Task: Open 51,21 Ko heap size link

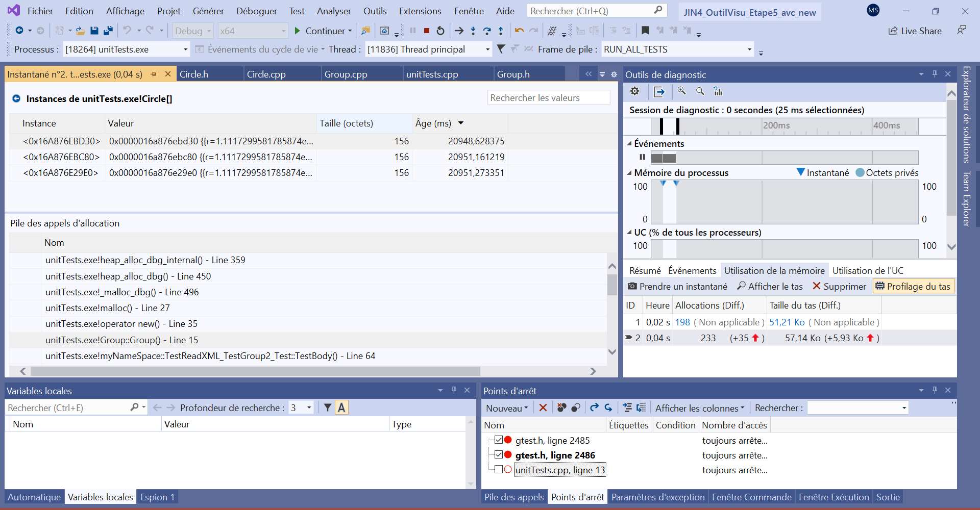Action: 787,322
